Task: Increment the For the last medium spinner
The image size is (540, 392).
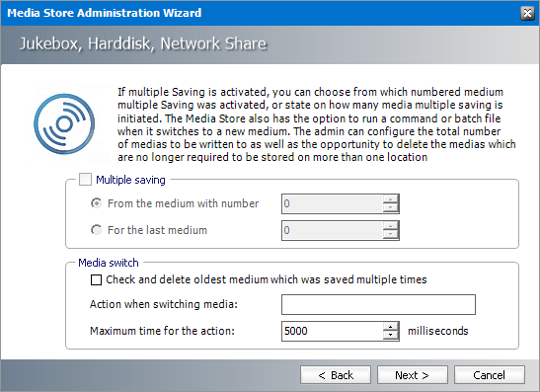Action: [391, 226]
